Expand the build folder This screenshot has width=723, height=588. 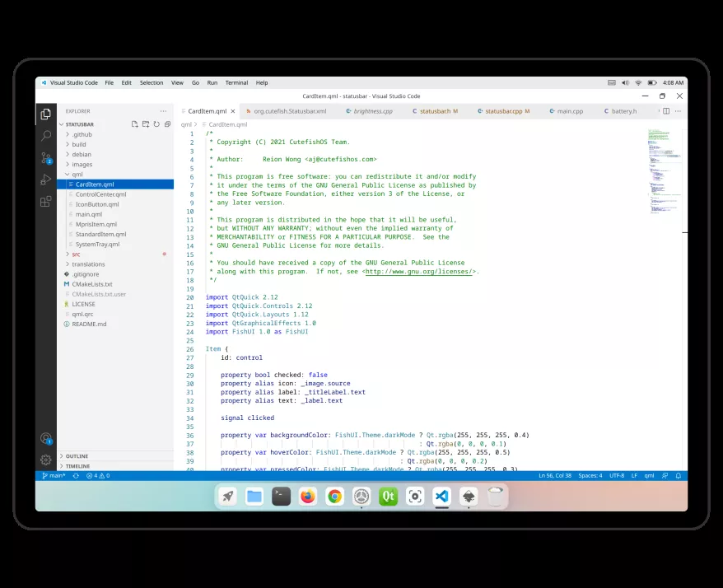point(115,144)
